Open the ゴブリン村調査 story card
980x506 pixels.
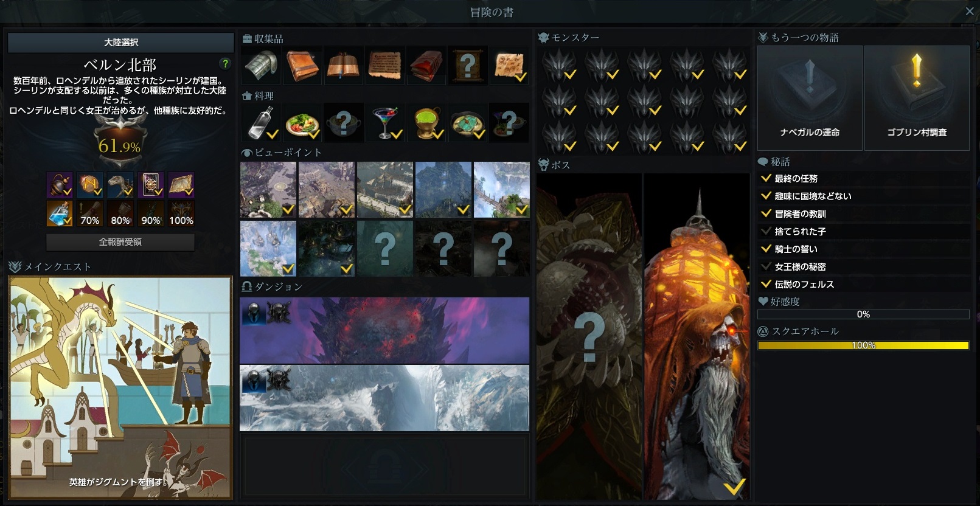pos(917,98)
